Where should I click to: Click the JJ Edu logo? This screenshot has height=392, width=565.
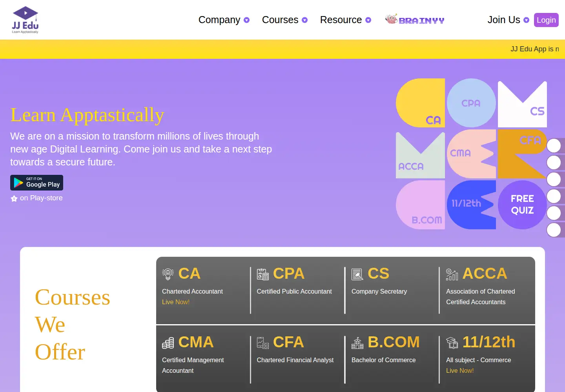pos(25,20)
